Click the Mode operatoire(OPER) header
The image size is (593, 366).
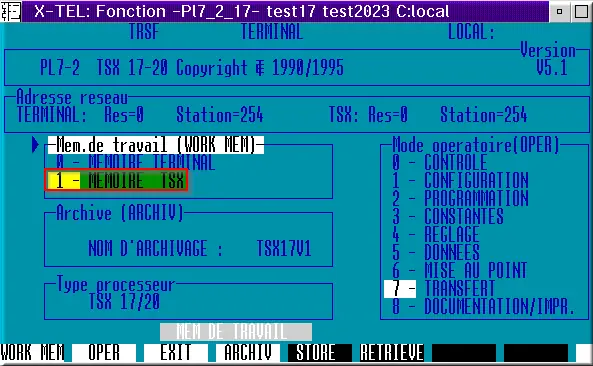pos(476,145)
